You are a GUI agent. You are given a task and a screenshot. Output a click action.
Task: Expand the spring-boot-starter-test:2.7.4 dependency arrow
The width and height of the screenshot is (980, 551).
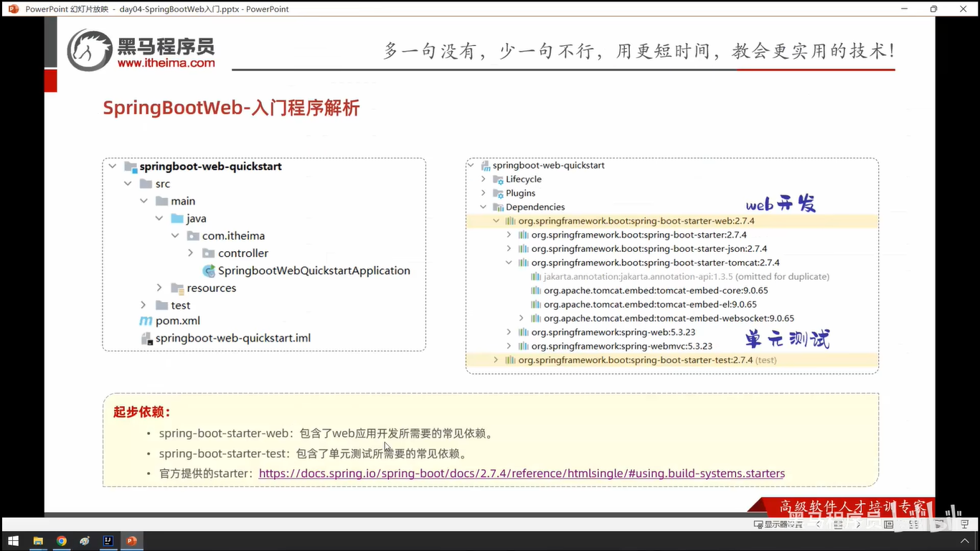tap(496, 359)
